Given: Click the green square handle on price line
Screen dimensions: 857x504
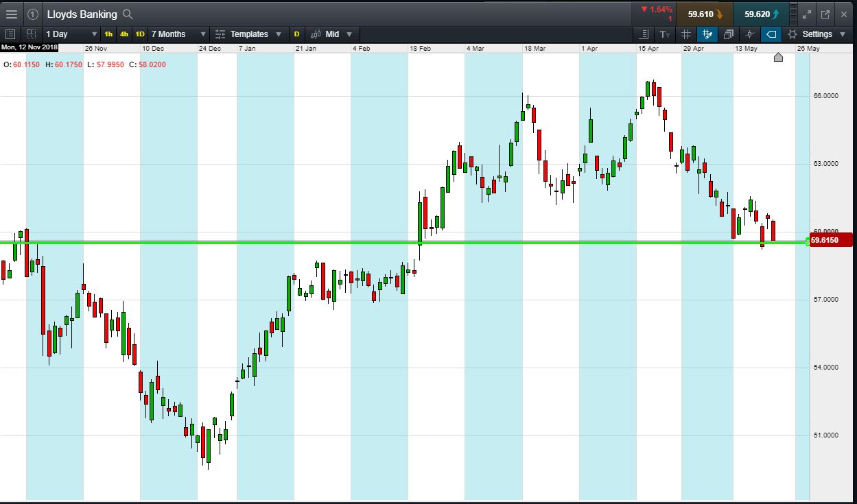Looking at the screenshot, I should 806,242.
